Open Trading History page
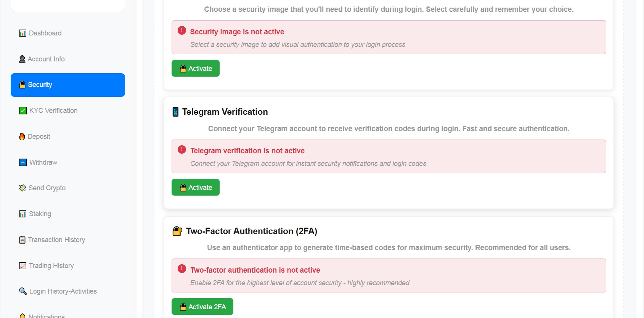This screenshot has height=318, width=644. click(x=51, y=266)
